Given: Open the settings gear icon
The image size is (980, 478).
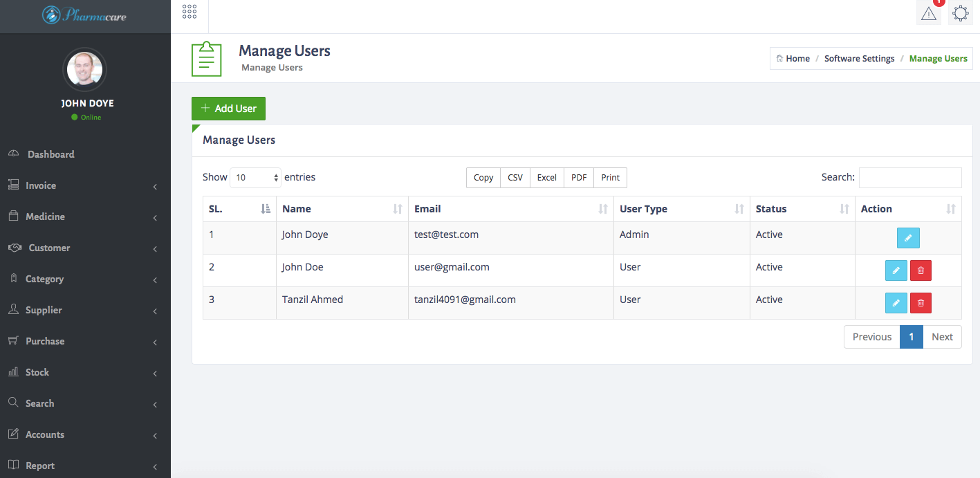Looking at the screenshot, I should (x=961, y=12).
